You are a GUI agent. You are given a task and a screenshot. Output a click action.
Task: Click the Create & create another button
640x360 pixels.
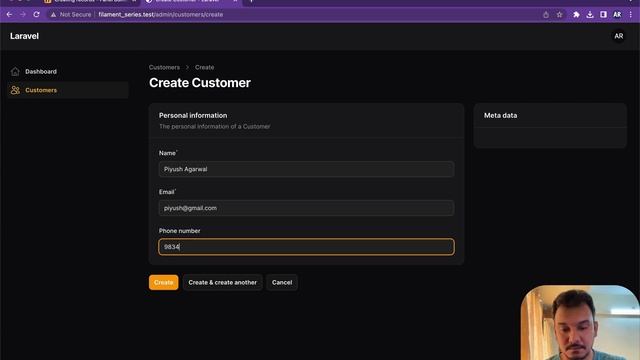click(x=222, y=282)
